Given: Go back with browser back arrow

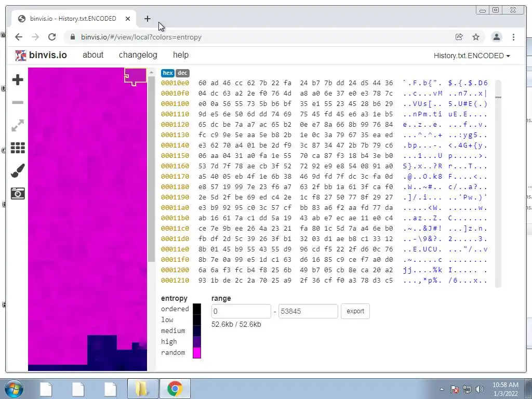Looking at the screenshot, I should [x=19, y=37].
